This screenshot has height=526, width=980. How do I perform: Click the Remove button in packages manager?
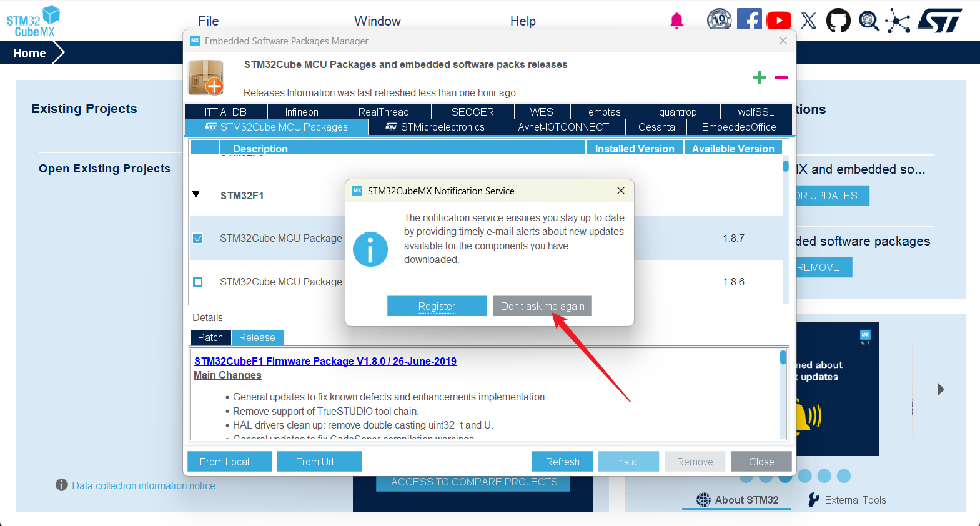(695, 462)
